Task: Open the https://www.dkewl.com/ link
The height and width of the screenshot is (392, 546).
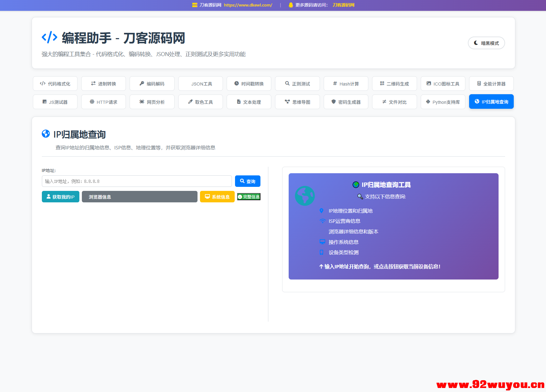Action: pos(248,5)
